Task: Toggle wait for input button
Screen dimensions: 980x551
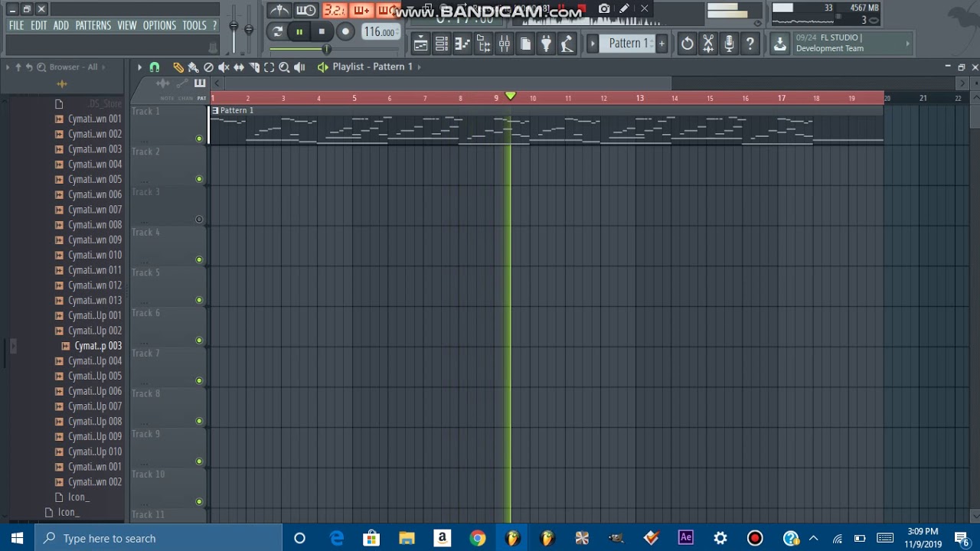Action: 305,10
